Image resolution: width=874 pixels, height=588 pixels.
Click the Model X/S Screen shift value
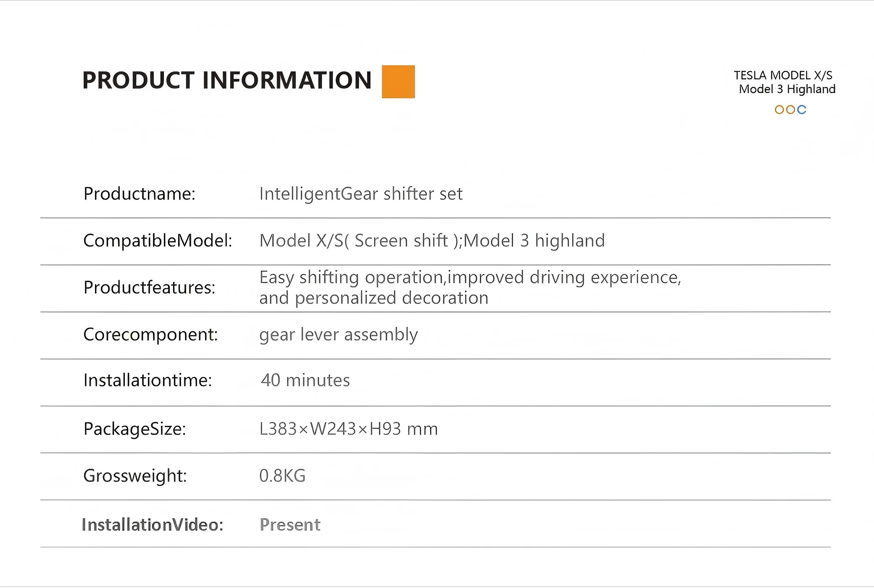click(432, 241)
